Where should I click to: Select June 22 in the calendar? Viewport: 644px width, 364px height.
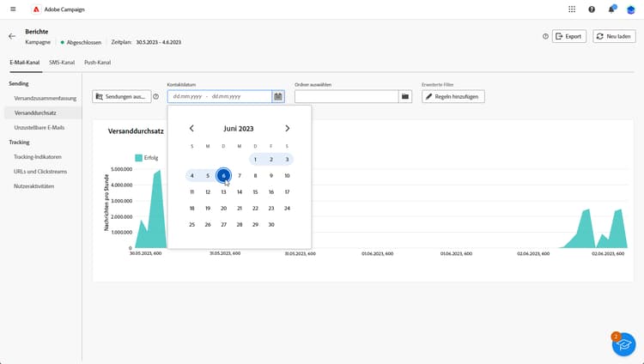pyautogui.click(x=255, y=209)
